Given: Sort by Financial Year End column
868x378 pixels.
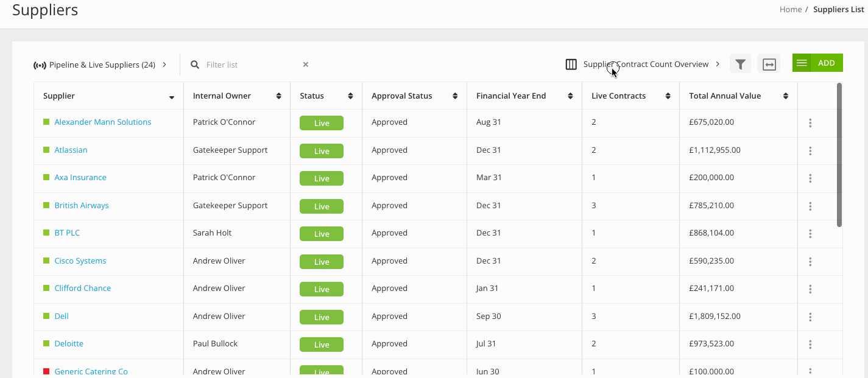Looking at the screenshot, I should (x=570, y=96).
